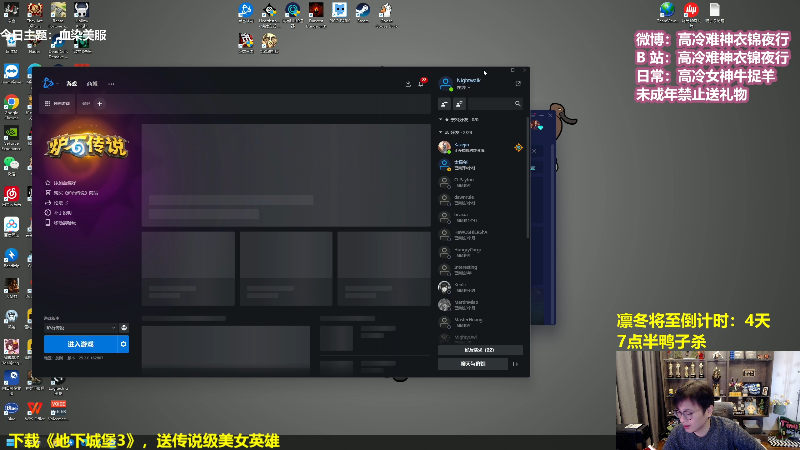Add a game tab with the plus button

pos(99,104)
